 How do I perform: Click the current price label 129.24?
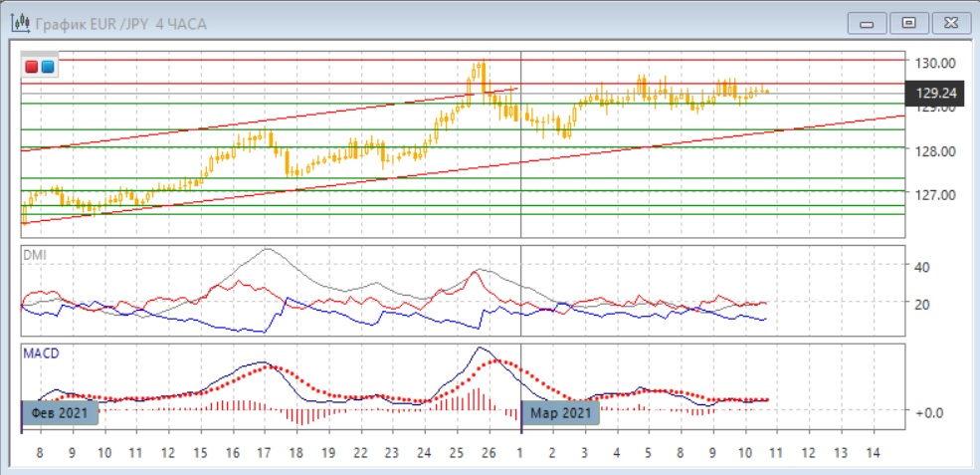click(935, 94)
